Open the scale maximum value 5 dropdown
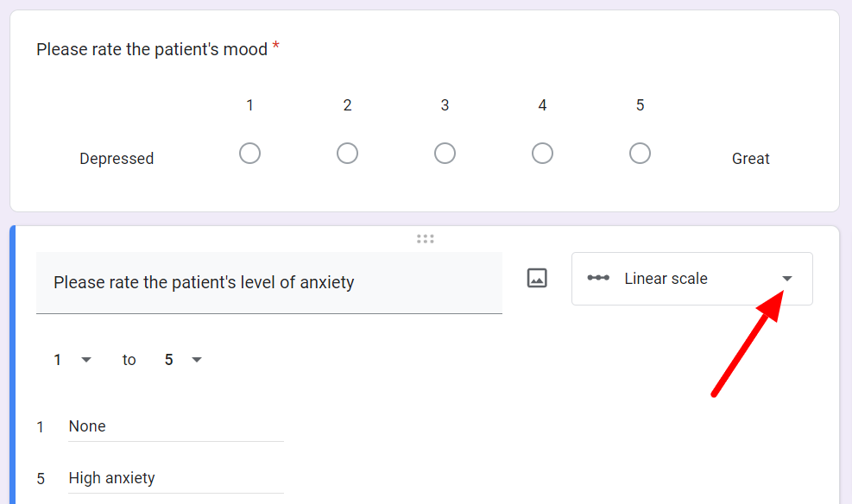Viewport: 852px width, 504px height. [183, 360]
